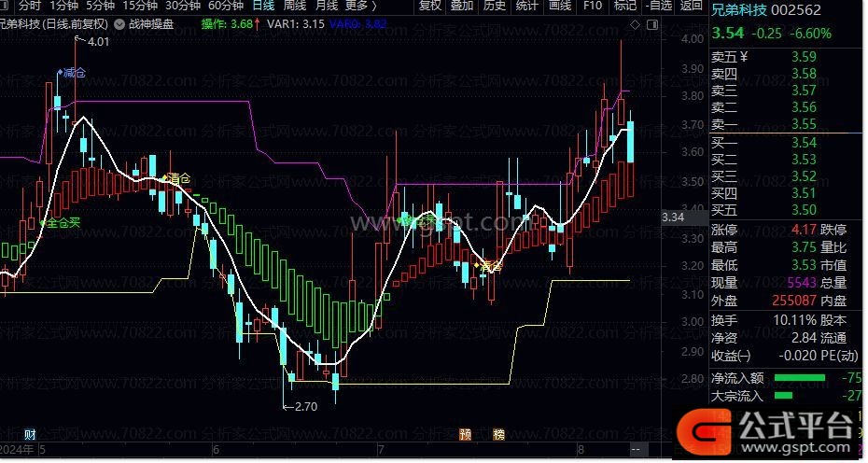Select the 日线 daily chart tab
Image resolution: width=868 pixels, height=463 pixels.
point(263,7)
